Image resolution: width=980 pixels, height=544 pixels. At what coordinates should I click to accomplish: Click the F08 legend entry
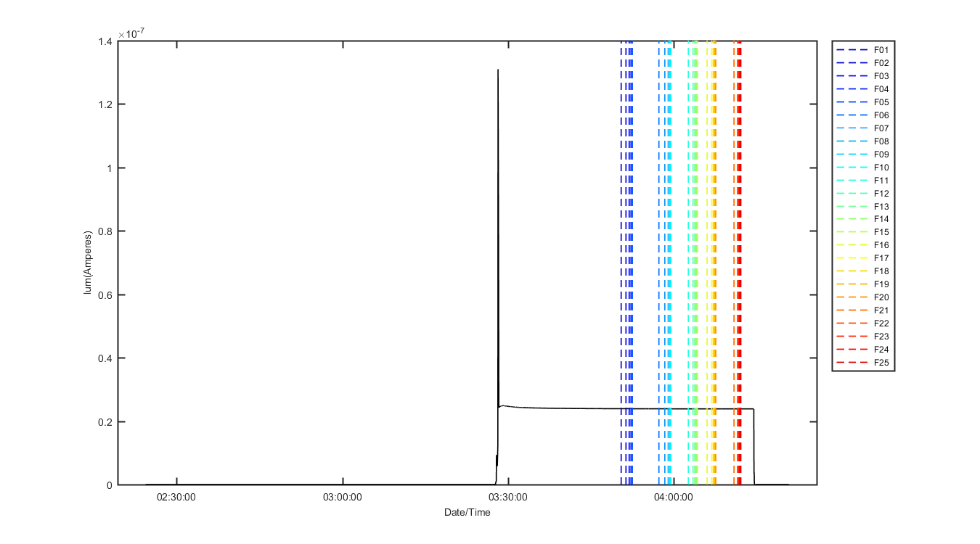click(863, 141)
